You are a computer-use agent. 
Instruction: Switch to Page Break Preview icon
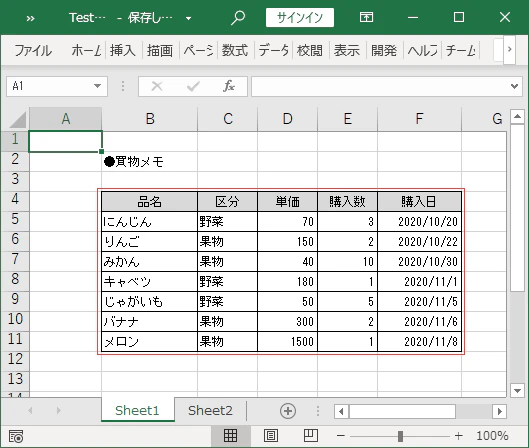click(x=310, y=436)
